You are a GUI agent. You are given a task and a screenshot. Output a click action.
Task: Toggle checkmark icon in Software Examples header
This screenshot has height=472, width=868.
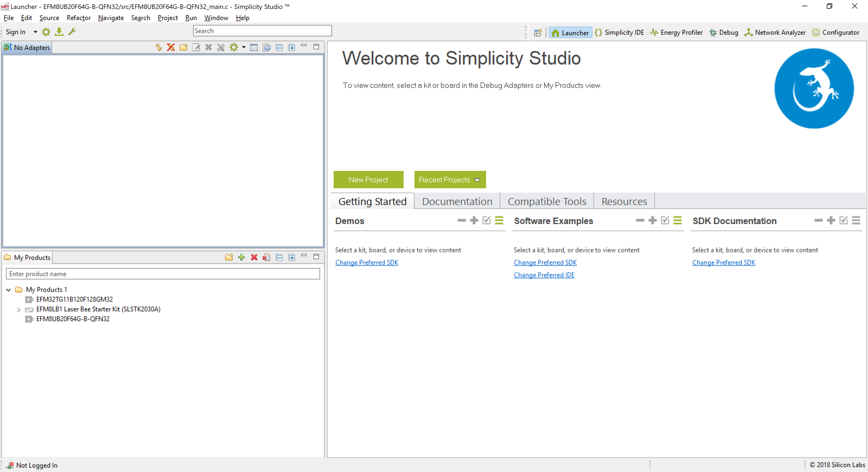(x=665, y=220)
